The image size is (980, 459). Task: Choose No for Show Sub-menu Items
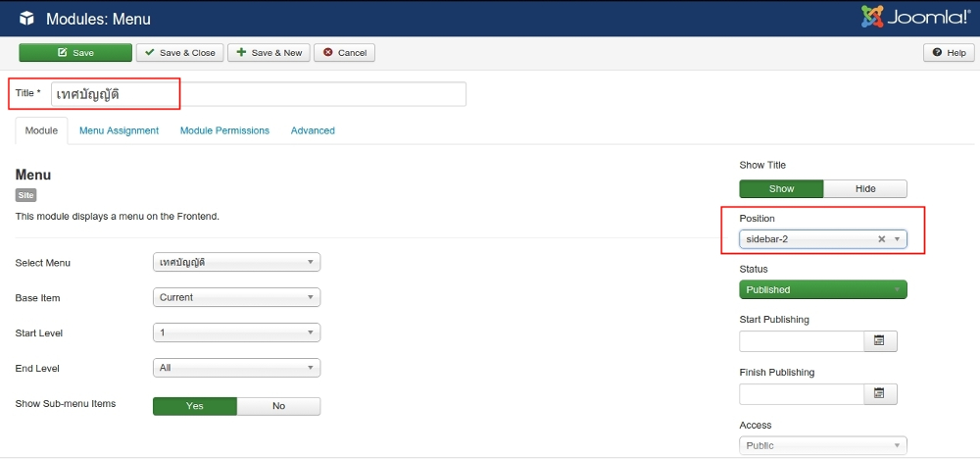(x=278, y=406)
